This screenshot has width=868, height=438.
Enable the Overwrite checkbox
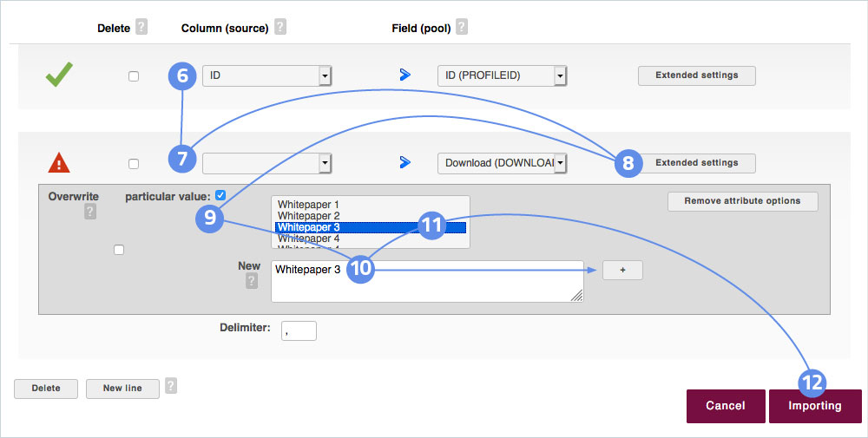119,250
